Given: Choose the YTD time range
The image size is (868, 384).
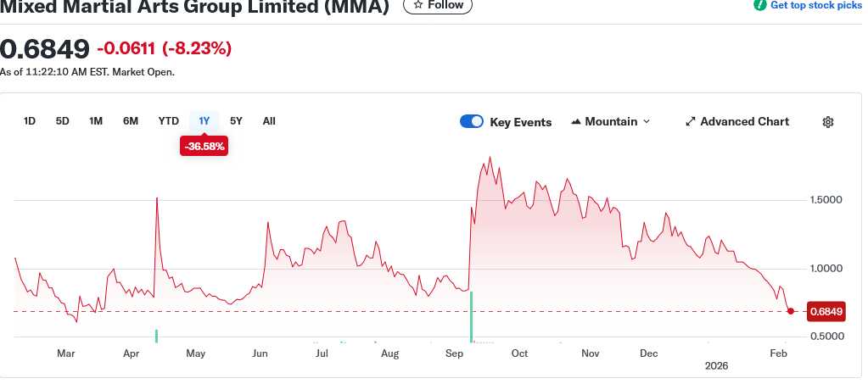Looking at the screenshot, I should point(168,121).
